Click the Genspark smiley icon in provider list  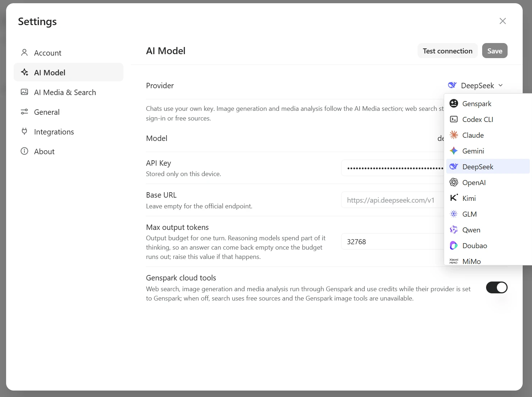(454, 104)
